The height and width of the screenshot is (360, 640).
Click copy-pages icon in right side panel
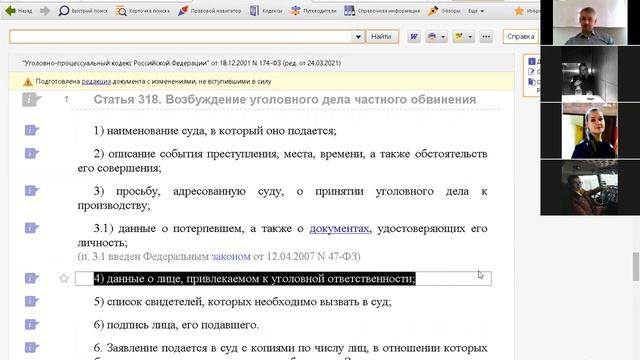tap(531, 82)
